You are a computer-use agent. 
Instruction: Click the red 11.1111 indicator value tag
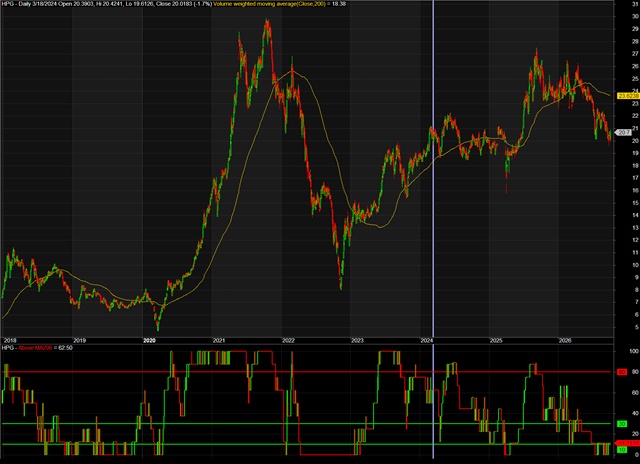tap(628, 444)
